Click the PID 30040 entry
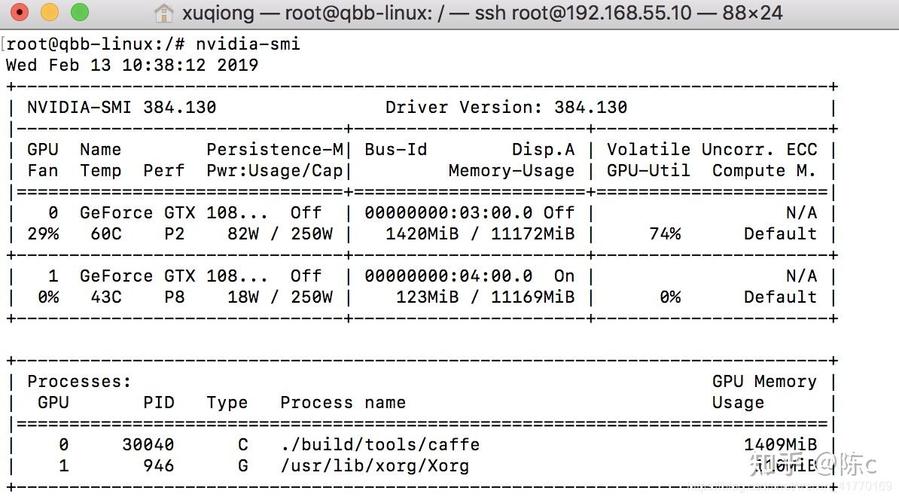The height and width of the screenshot is (500, 899). click(147, 444)
